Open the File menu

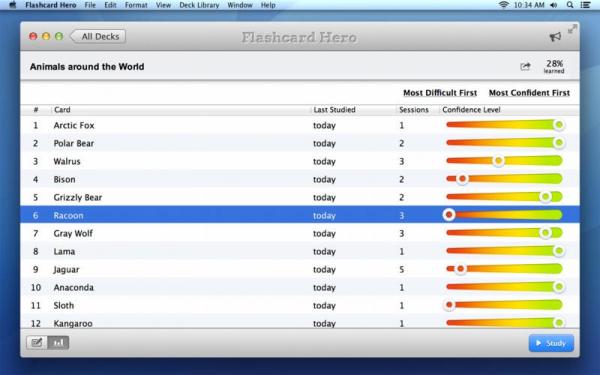point(90,5)
